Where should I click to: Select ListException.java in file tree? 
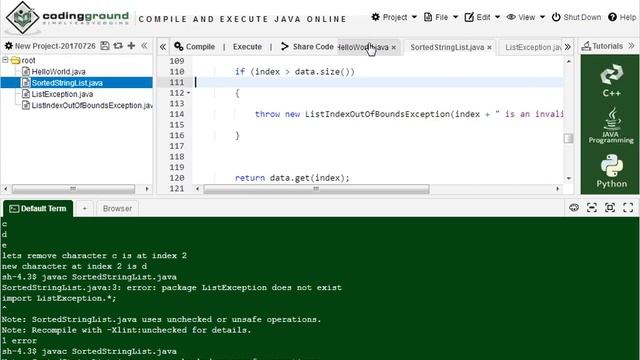coord(62,94)
